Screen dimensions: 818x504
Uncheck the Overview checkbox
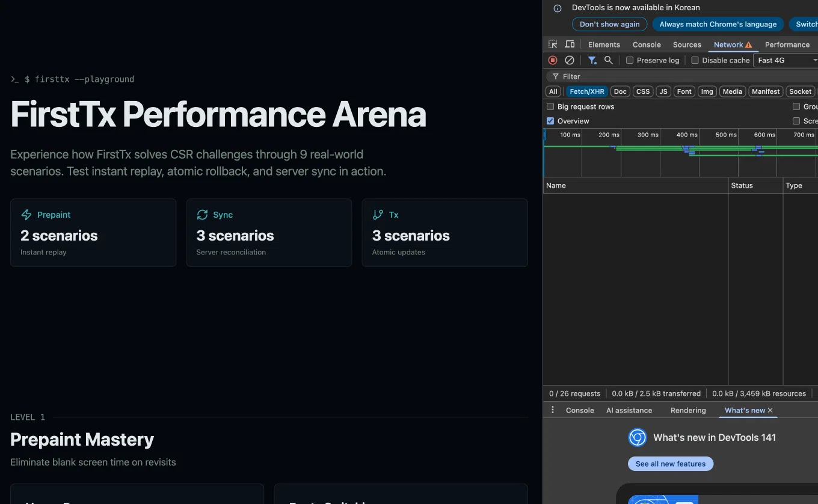(x=550, y=121)
